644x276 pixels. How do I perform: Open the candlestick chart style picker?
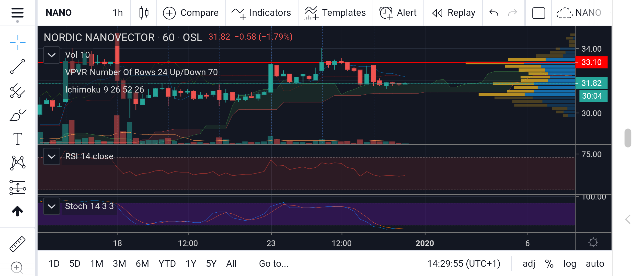click(144, 13)
